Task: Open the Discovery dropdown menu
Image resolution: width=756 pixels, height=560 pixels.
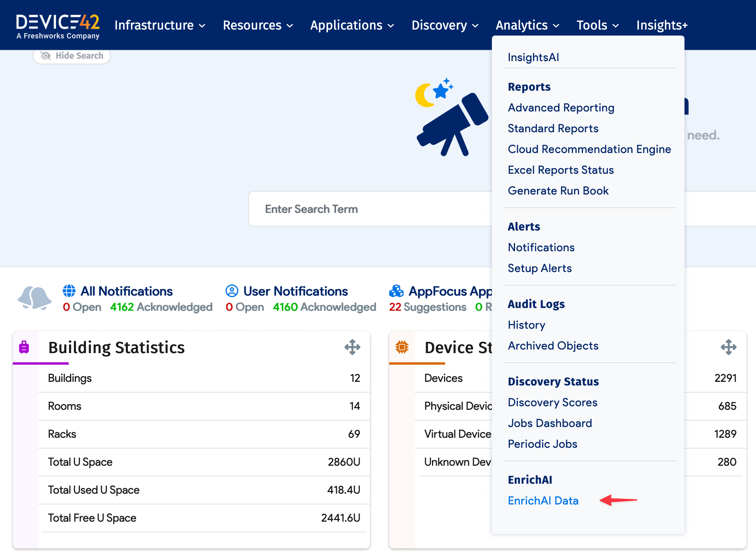Action: 445,25
